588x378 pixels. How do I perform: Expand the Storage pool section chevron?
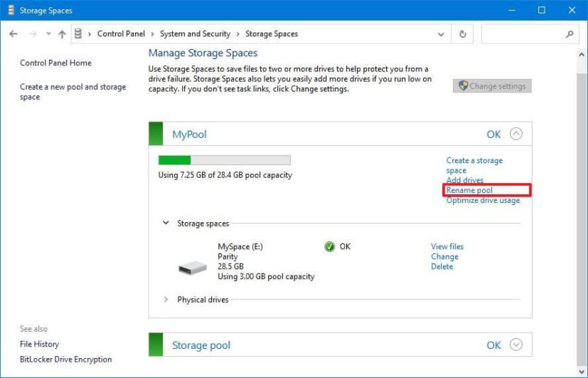(x=516, y=345)
